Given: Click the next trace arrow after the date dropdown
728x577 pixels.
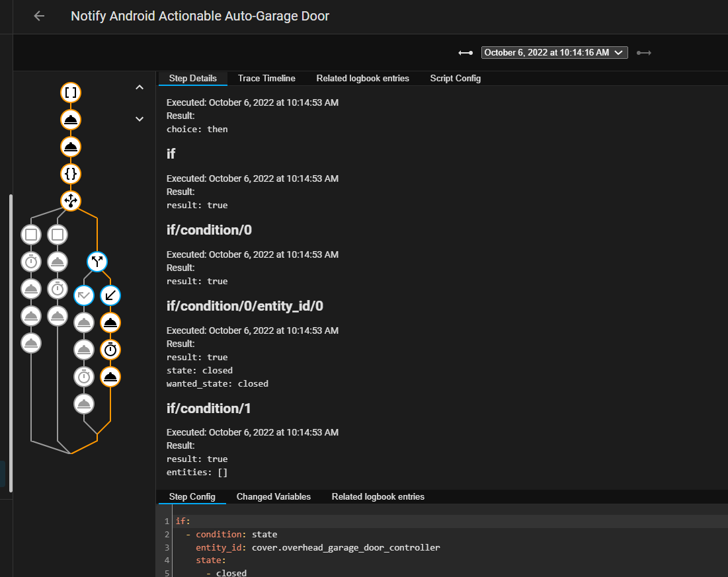Looking at the screenshot, I should click(644, 52).
